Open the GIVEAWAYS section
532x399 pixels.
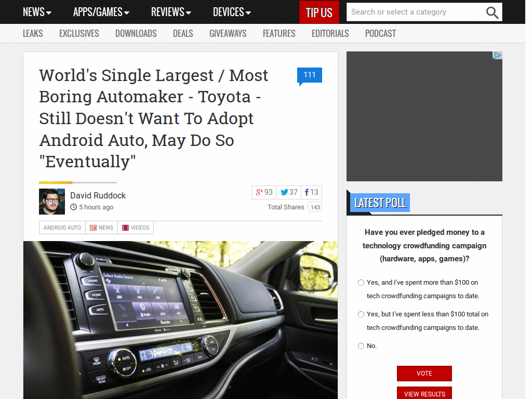coord(228,34)
